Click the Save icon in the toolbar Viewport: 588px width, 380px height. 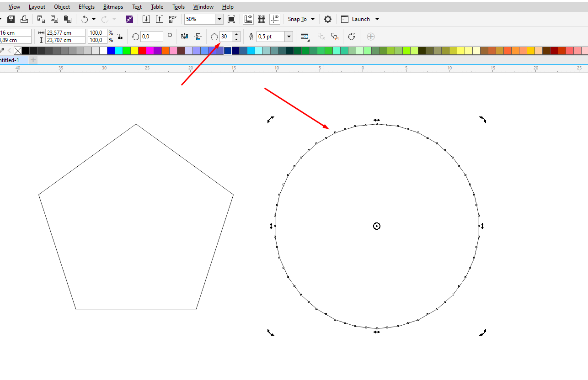click(11, 19)
